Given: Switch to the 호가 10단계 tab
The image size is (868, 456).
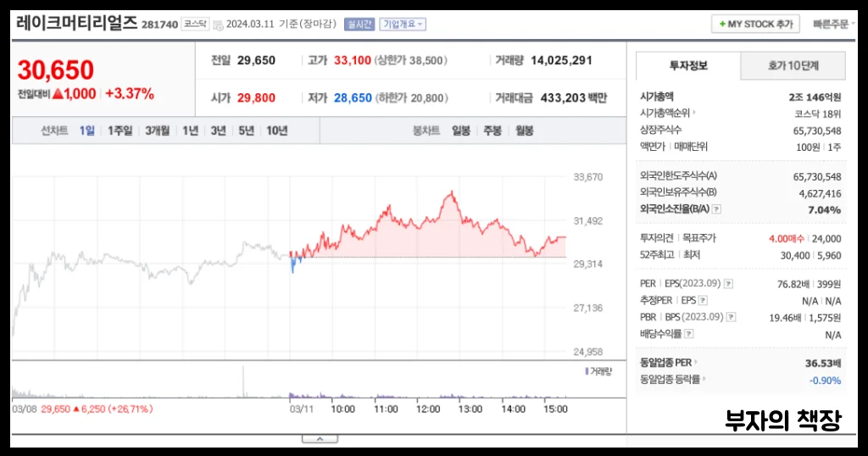Looking at the screenshot, I should pyautogui.click(x=793, y=66).
